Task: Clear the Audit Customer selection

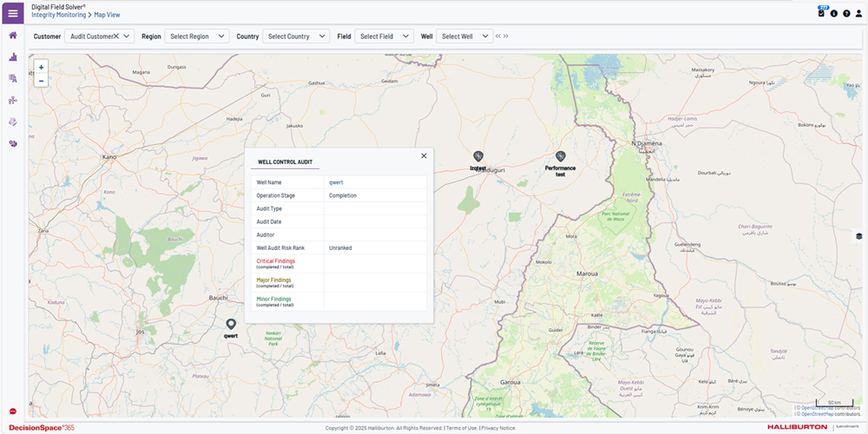Action: [115, 36]
